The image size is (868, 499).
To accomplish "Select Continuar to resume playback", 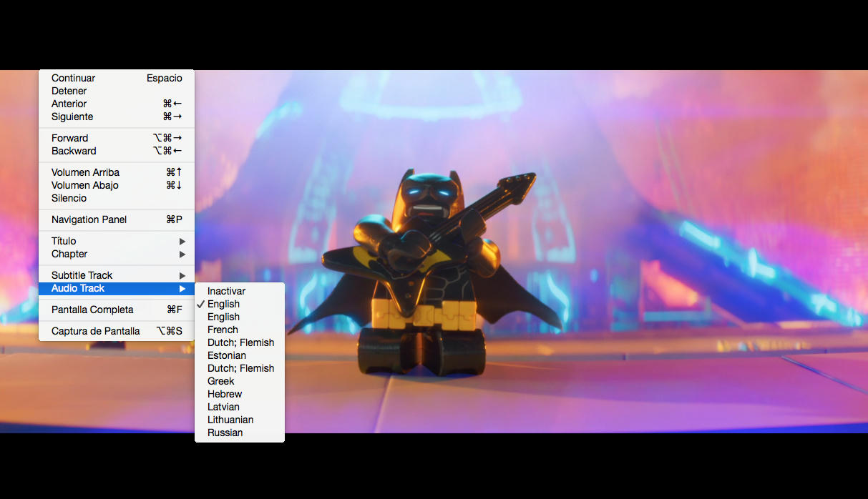I will point(74,78).
